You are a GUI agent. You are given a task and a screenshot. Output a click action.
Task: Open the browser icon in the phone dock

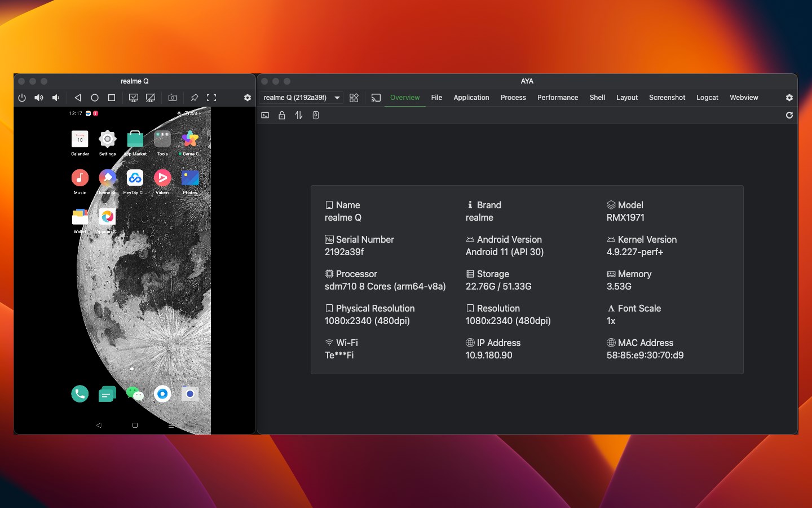162,393
